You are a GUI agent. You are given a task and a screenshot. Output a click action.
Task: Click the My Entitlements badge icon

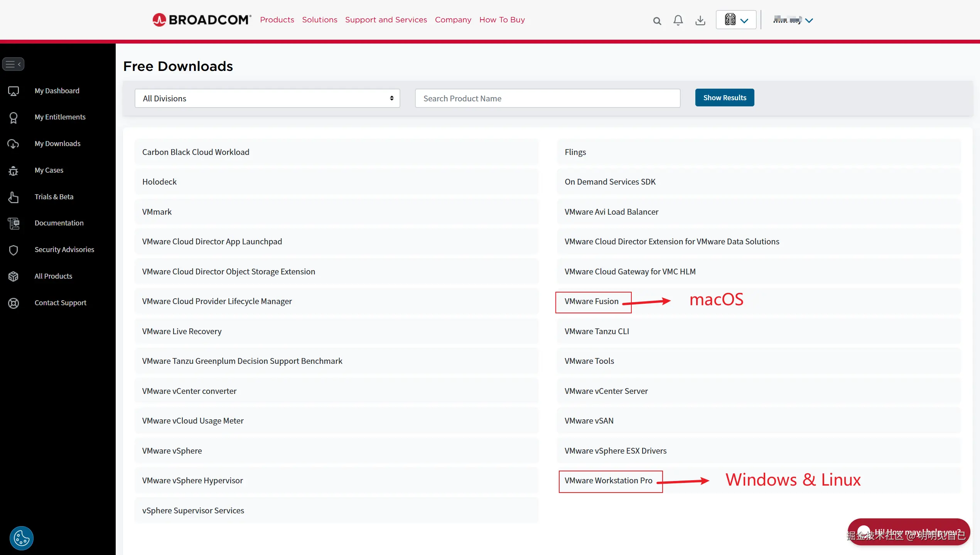click(13, 118)
